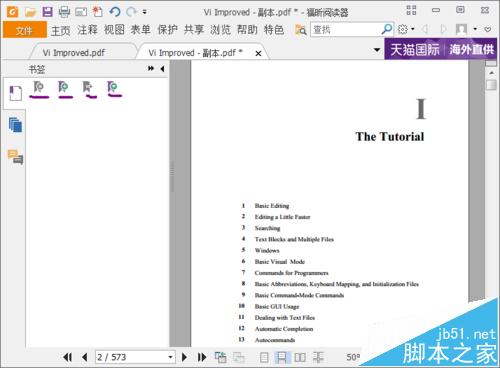This screenshot has width=500, height=368.
Task: Open the quick access toolbar customize arrow
Action: [x=145, y=12]
